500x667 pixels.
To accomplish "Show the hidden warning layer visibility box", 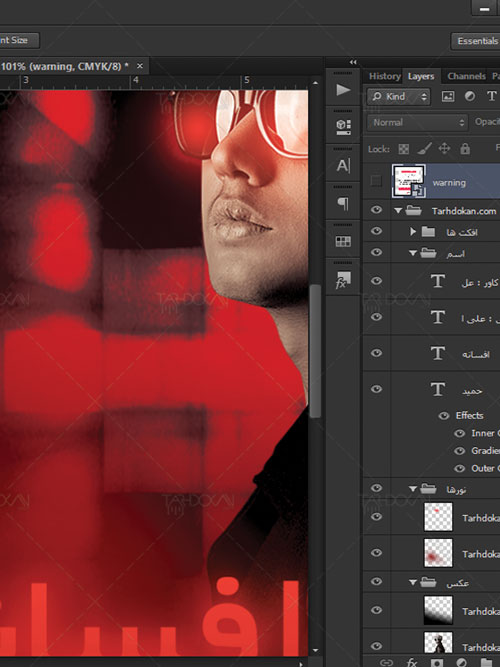I will pos(376,181).
